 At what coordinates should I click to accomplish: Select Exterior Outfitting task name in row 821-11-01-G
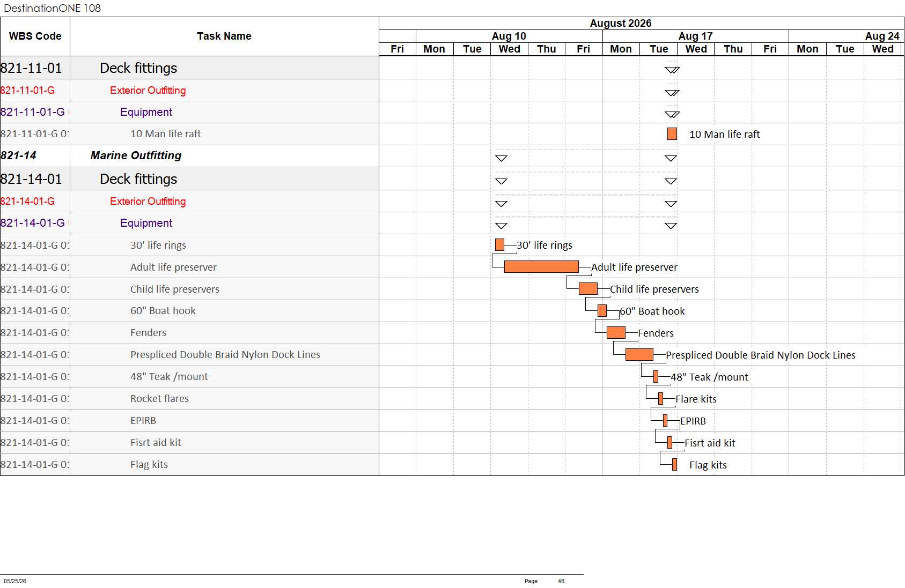tap(148, 90)
